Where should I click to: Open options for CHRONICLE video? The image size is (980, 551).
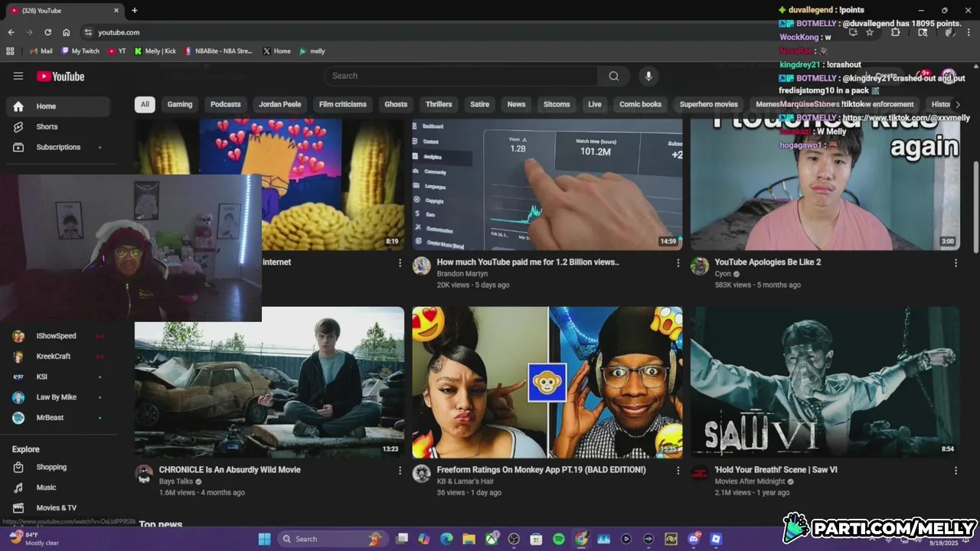coord(400,471)
